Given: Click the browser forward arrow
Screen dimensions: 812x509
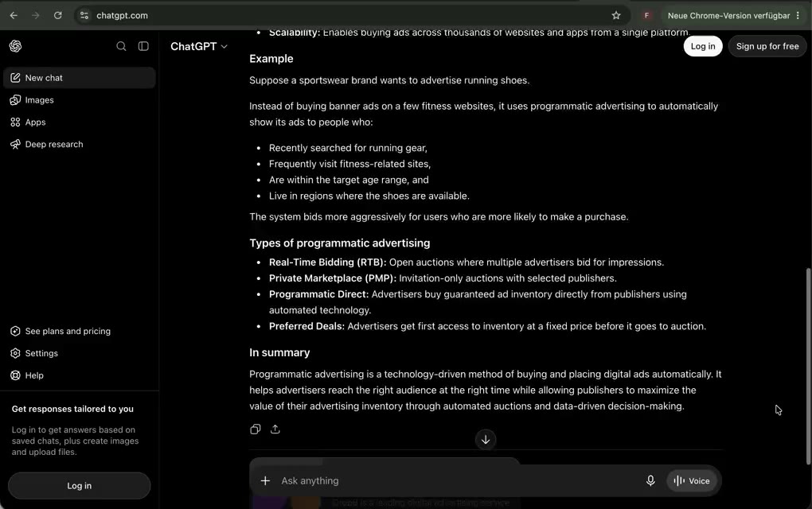Looking at the screenshot, I should pos(36,16).
